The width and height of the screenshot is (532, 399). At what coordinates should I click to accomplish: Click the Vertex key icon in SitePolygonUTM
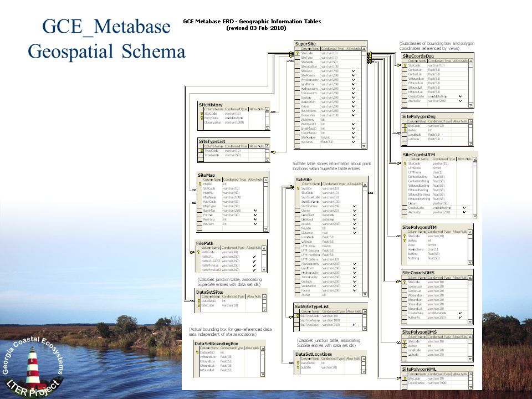(405, 241)
